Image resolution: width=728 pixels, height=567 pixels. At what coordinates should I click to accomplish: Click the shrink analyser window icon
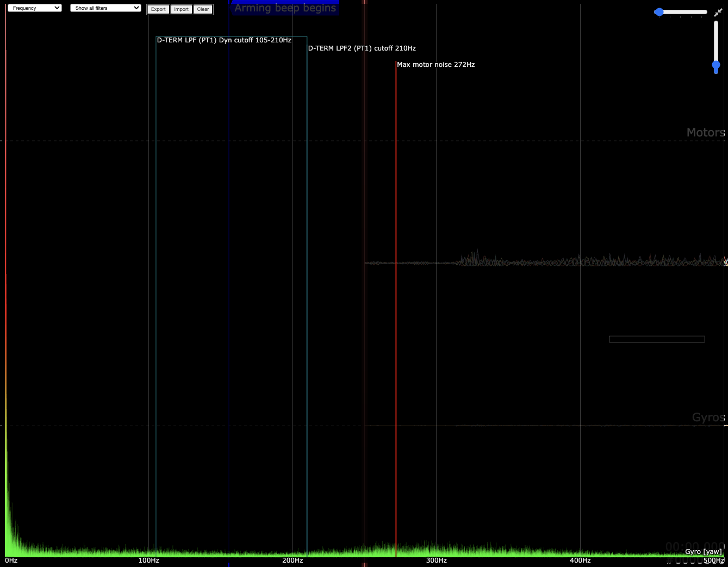(x=718, y=12)
